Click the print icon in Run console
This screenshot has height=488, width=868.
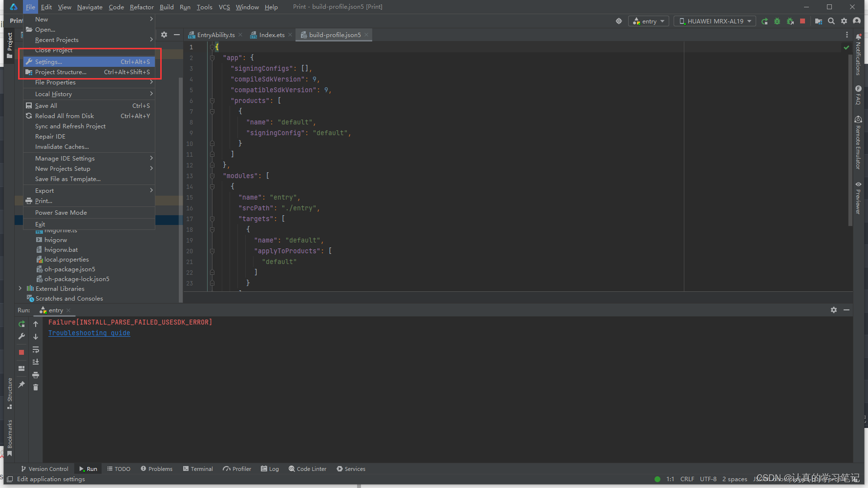pyautogui.click(x=36, y=375)
